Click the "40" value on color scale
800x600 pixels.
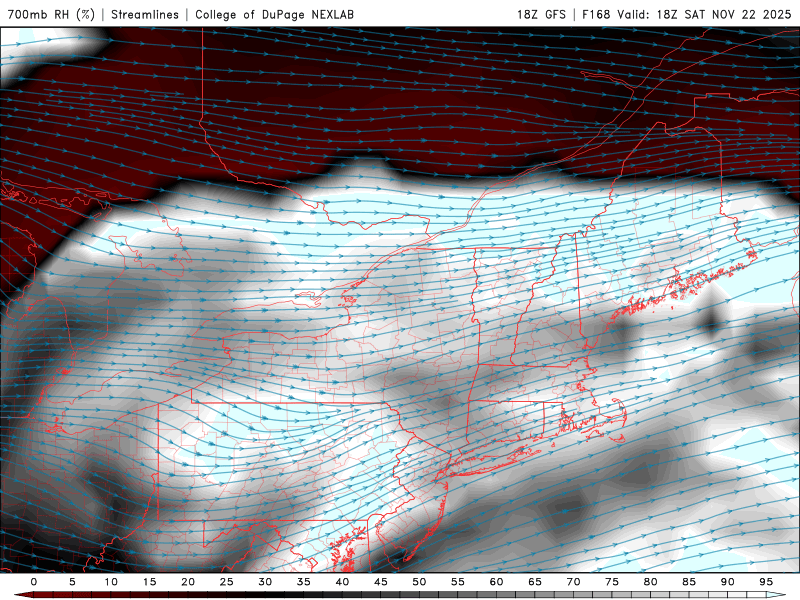[x=342, y=582]
